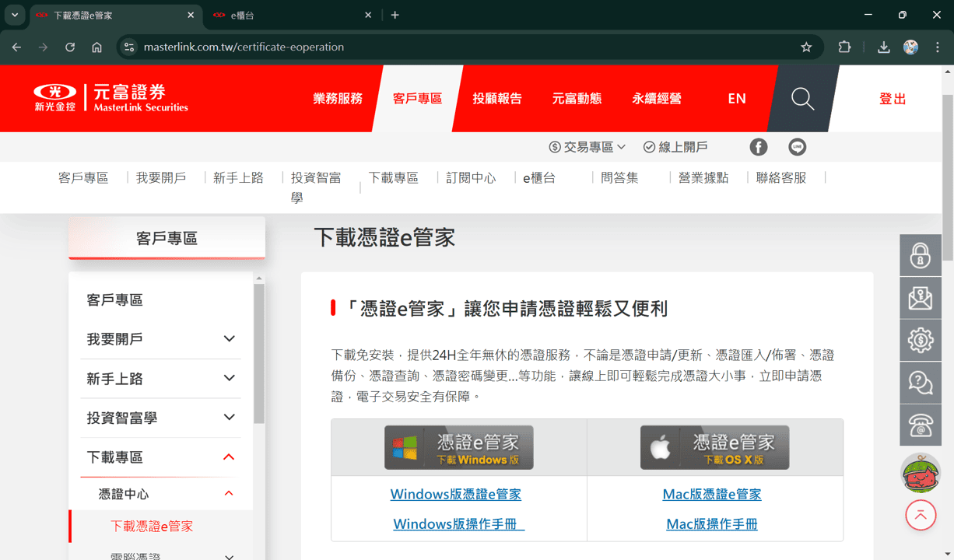Open 業務服務 main menu
Image resolution: width=954 pixels, height=560 pixels.
(x=338, y=99)
